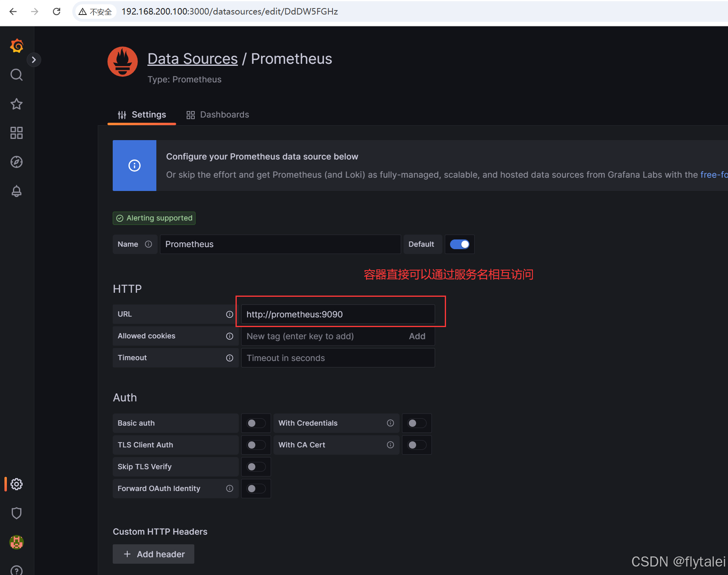This screenshot has width=728, height=575.
Task: Click the data source Name field
Action: pos(280,244)
